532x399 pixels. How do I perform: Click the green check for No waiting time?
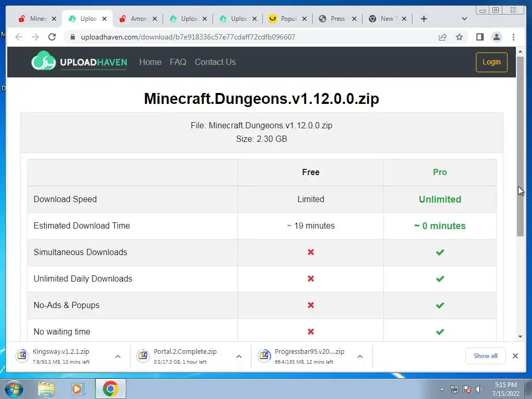pos(440,331)
